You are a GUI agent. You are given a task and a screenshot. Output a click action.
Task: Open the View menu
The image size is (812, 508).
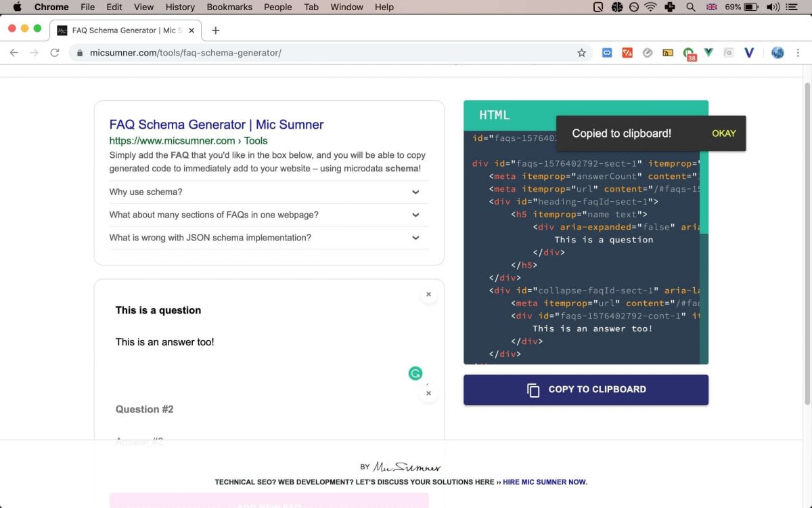143,7
